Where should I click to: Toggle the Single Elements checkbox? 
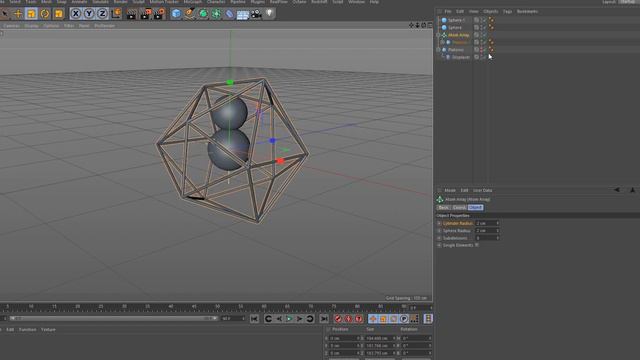477,245
